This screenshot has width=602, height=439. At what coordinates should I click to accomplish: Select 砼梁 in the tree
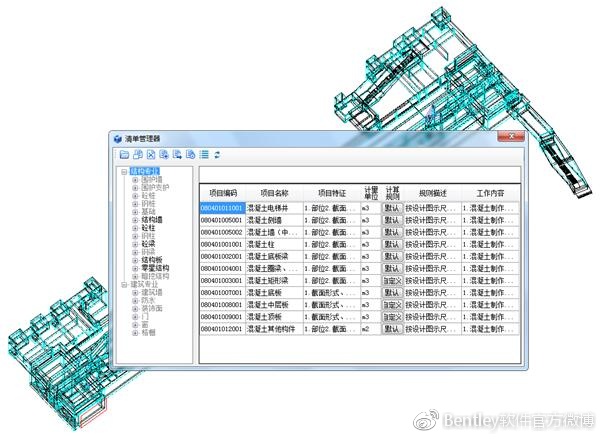tap(147, 243)
